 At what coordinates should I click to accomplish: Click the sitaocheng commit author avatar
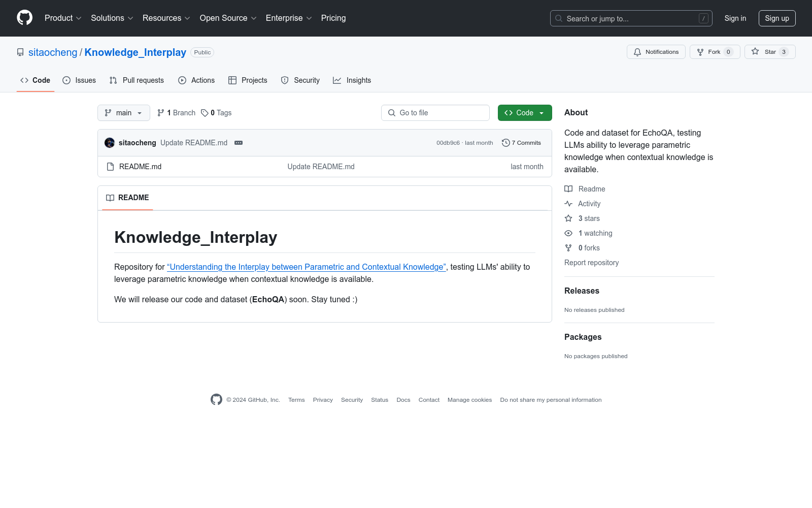[110, 143]
